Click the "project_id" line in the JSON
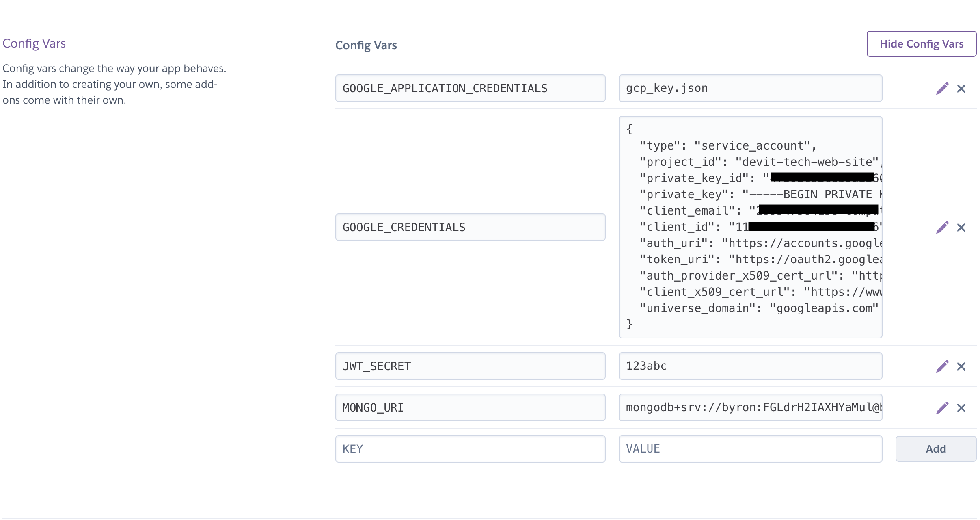The image size is (980, 520). 760,162
